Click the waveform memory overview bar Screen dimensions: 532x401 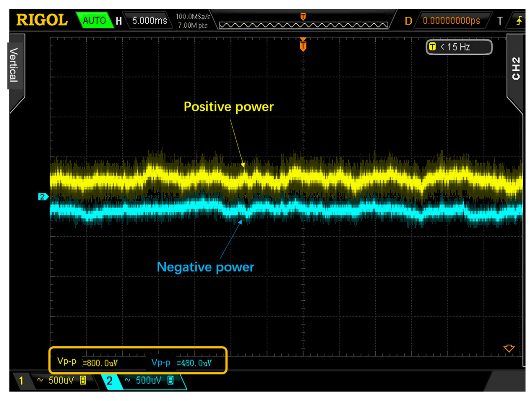pos(303,25)
